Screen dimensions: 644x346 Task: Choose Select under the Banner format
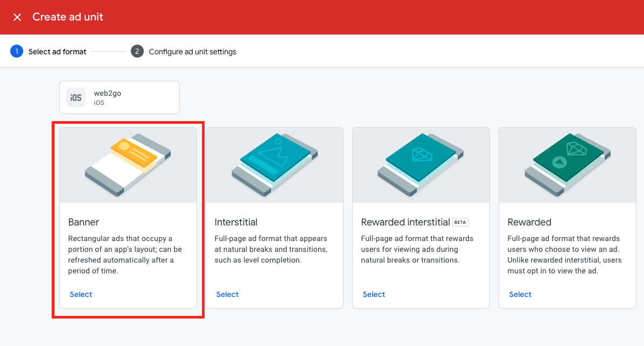coord(81,294)
